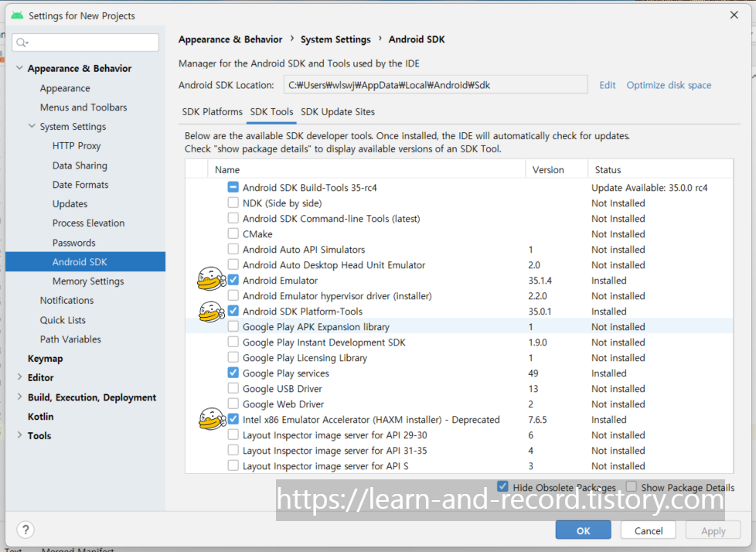The width and height of the screenshot is (756, 552).
Task: Check Google Play Licensing Library
Action: pyautogui.click(x=233, y=357)
